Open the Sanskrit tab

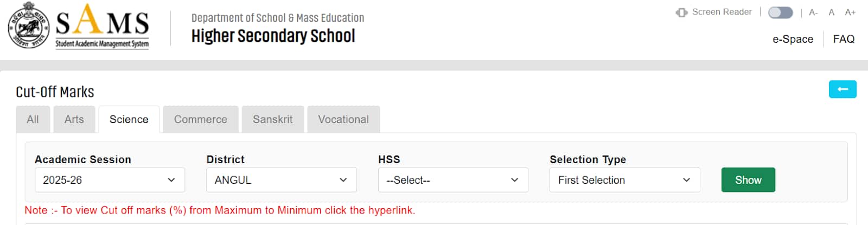[273, 119]
